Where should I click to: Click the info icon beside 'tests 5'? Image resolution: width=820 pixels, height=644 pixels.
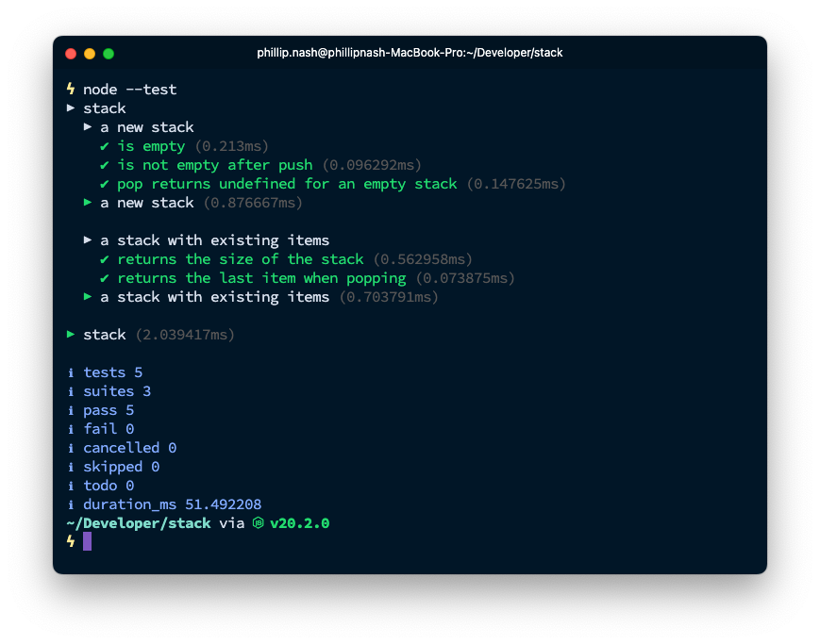70,372
